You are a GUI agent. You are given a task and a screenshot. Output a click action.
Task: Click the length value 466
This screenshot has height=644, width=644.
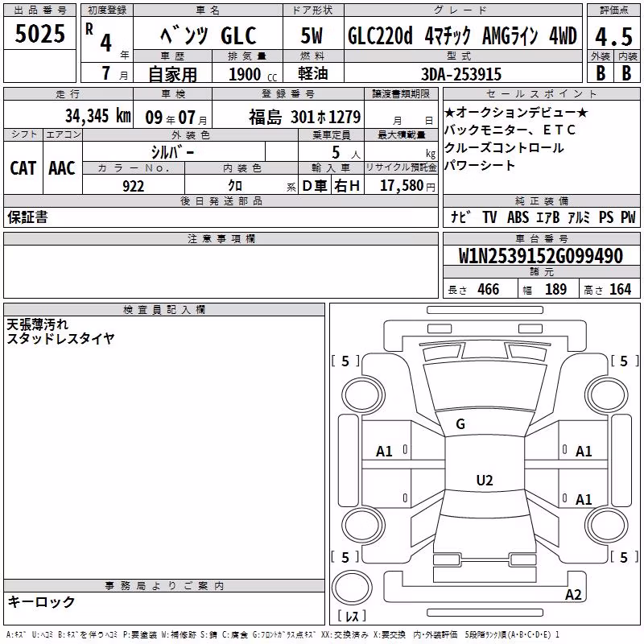pos(489,289)
